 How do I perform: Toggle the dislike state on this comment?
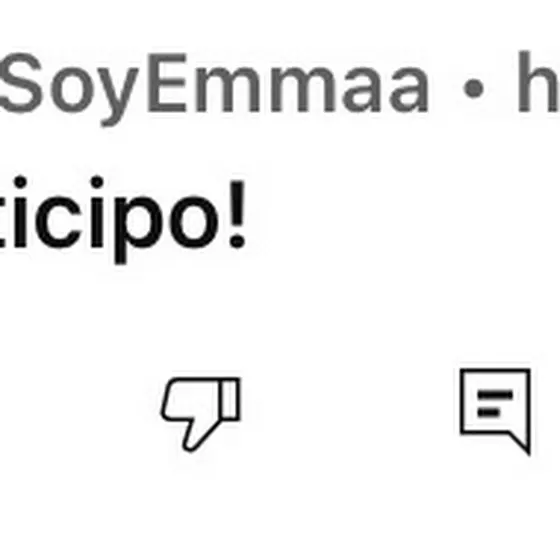click(201, 414)
